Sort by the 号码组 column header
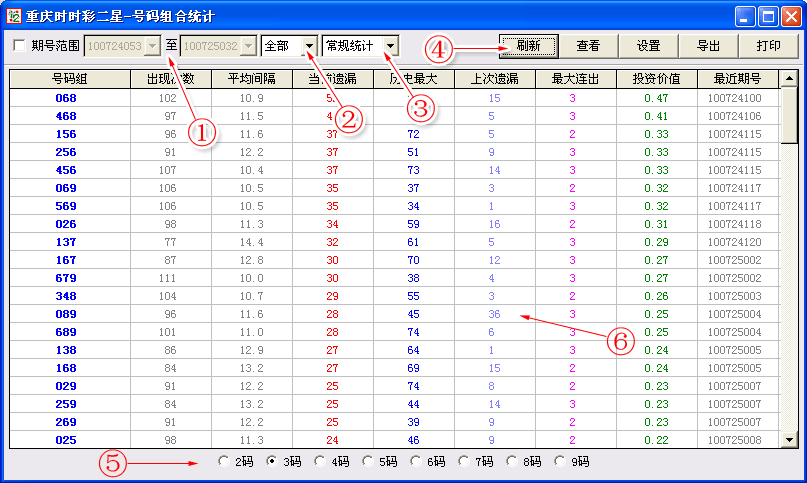 click(x=70, y=79)
